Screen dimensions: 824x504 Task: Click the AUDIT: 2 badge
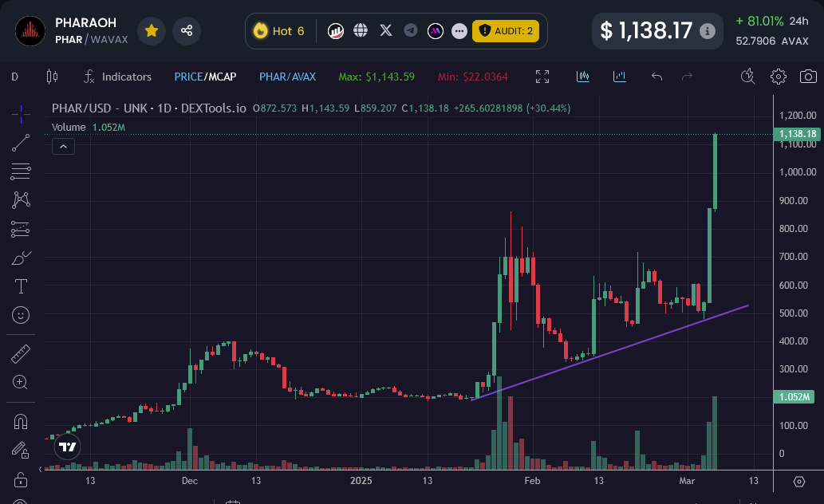[x=506, y=31]
